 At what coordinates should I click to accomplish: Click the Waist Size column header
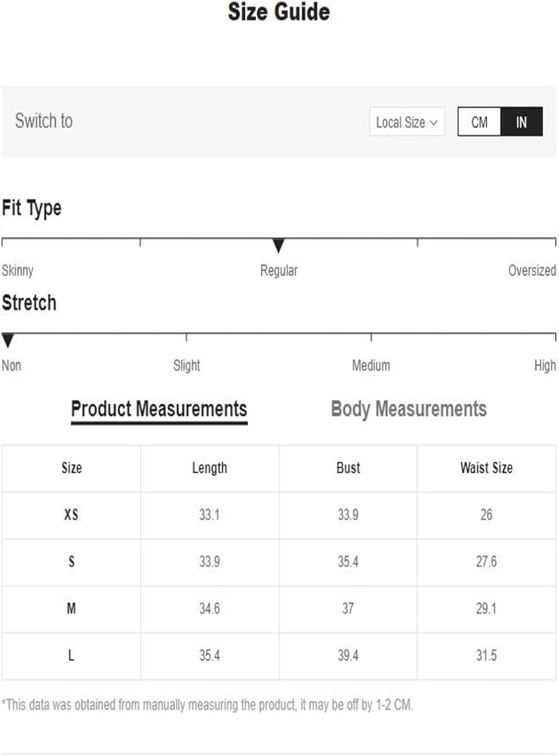tap(486, 468)
